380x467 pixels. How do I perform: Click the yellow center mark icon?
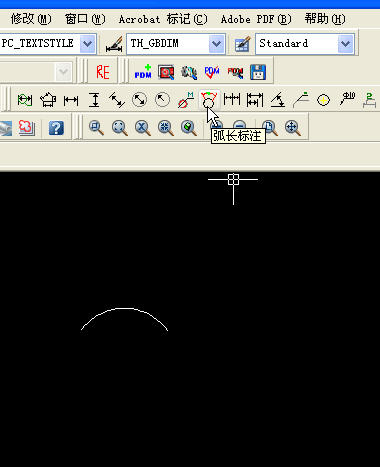click(323, 100)
